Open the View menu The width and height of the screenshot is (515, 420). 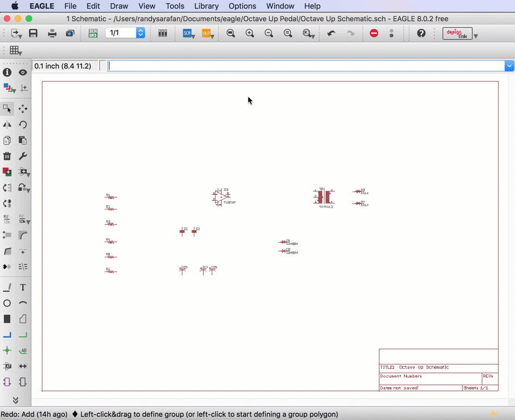pyautogui.click(x=147, y=6)
